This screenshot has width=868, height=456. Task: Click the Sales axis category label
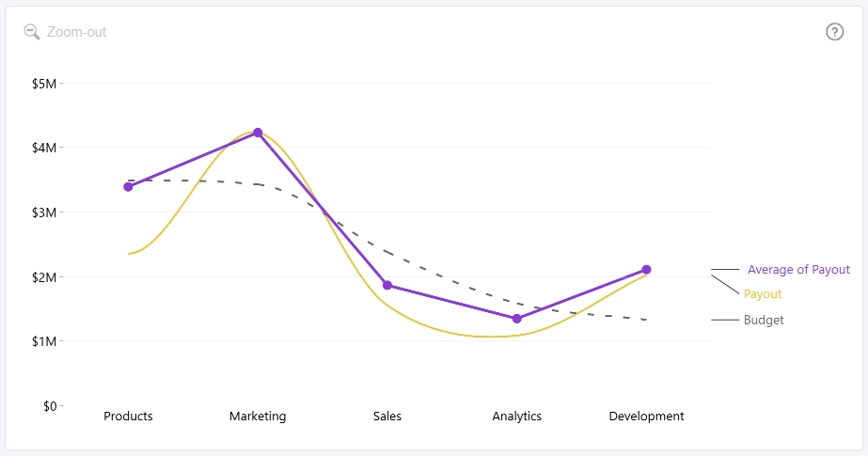click(x=387, y=417)
